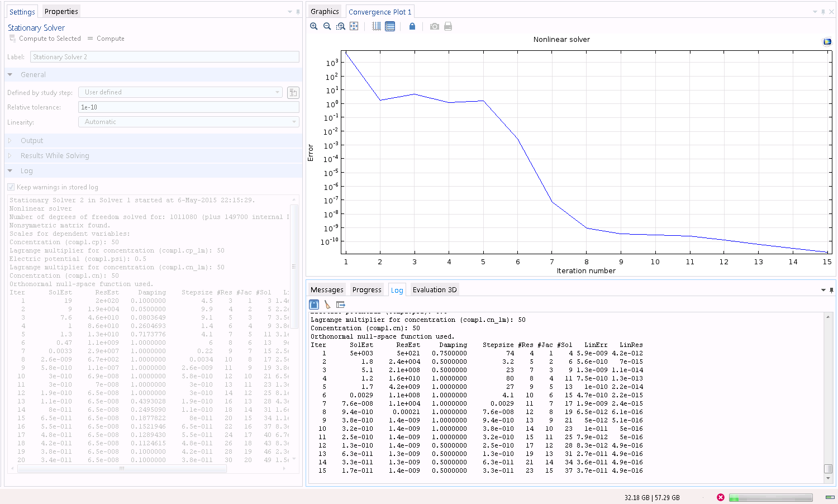Click the cancel icon in status bar
This screenshot has height=504, width=838.
click(721, 497)
